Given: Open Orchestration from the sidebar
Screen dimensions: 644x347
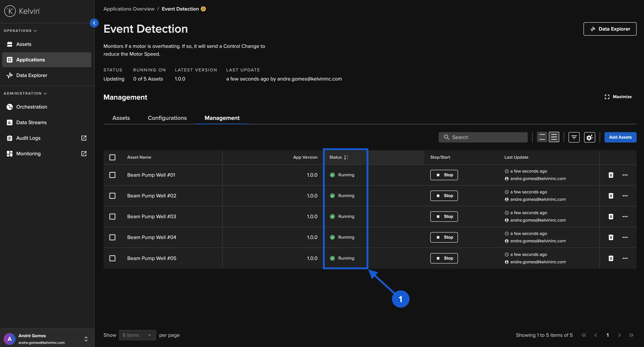Looking at the screenshot, I should click(32, 107).
